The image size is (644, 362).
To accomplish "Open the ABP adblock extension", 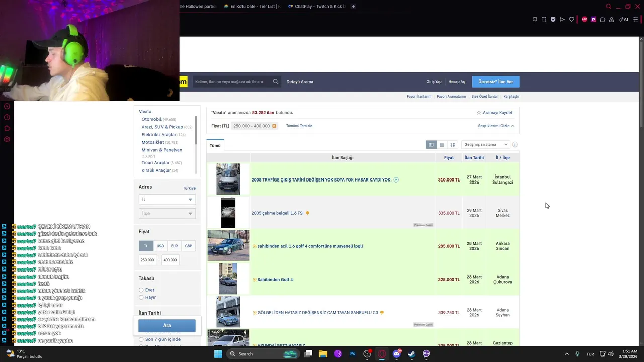I will pos(584,20).
